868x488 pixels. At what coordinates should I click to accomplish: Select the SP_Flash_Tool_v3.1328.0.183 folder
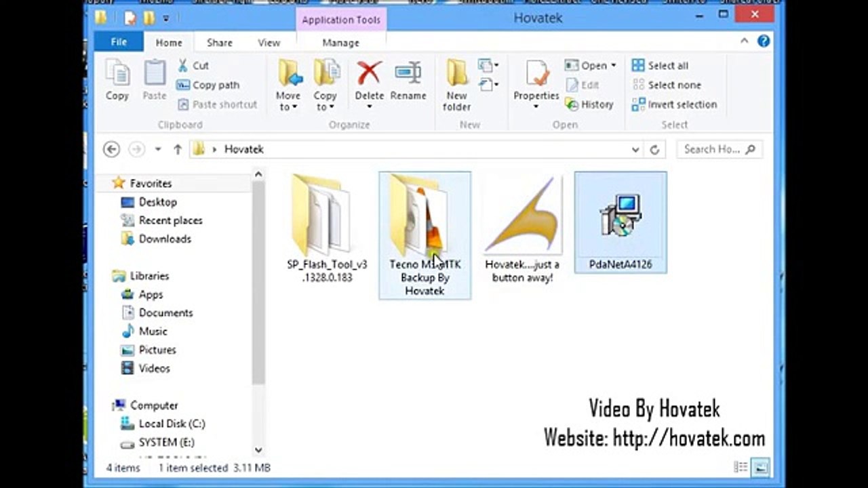(327, 228)
